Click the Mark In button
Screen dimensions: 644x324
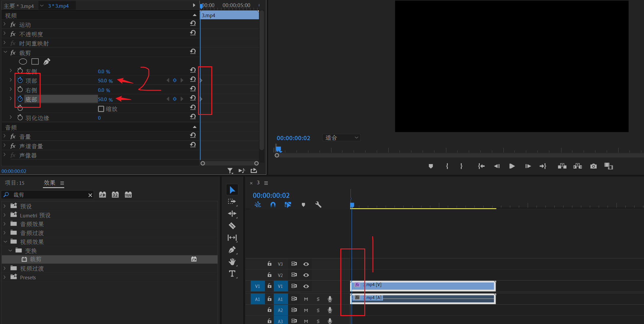click(x=447, y=166)
